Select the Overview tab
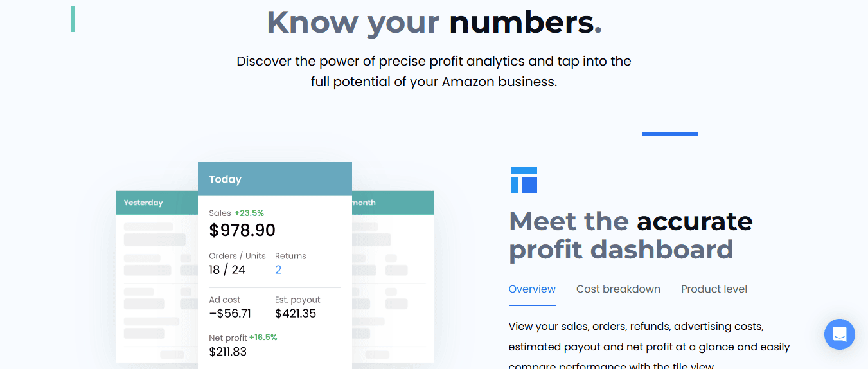The image size is (868, 369). (532, 289)
